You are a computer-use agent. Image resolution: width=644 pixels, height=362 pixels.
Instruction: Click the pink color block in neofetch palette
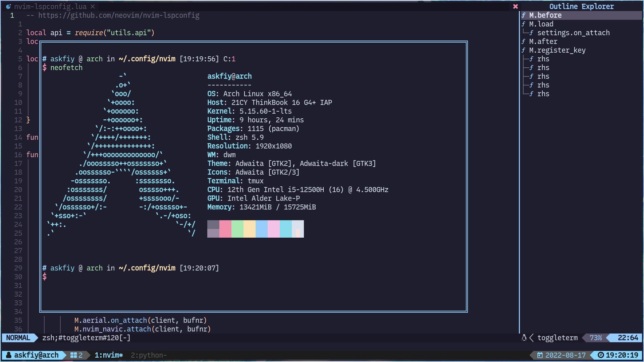click(x=225, y=229)
